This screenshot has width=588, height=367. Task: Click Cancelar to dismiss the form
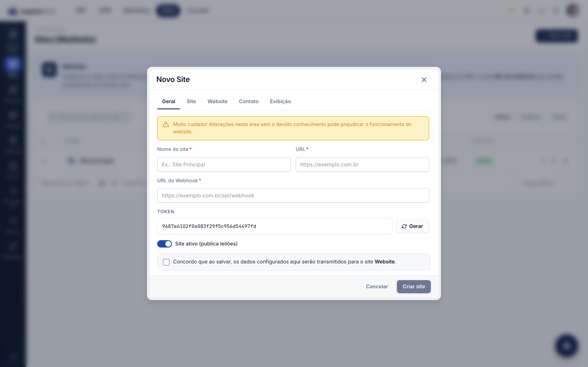click(x=377, y=286)
